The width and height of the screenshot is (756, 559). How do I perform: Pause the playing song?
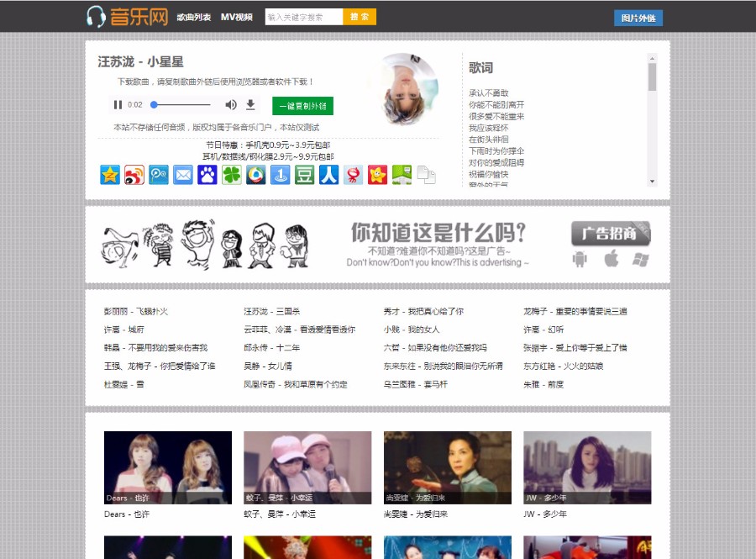pyautogui.click(x=118, y=105)
